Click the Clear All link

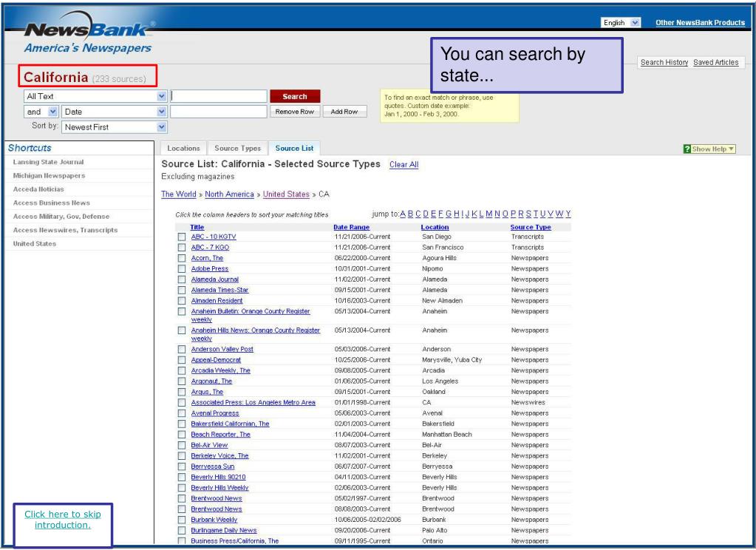[403, 165]
